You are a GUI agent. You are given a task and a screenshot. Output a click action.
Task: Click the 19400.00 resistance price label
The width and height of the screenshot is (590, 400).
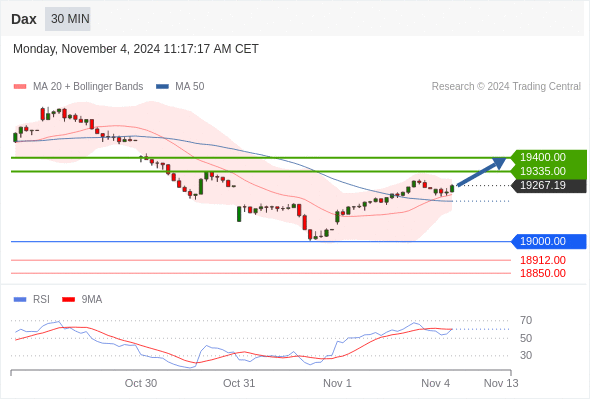pyautogui.click(x=549, y=157)
